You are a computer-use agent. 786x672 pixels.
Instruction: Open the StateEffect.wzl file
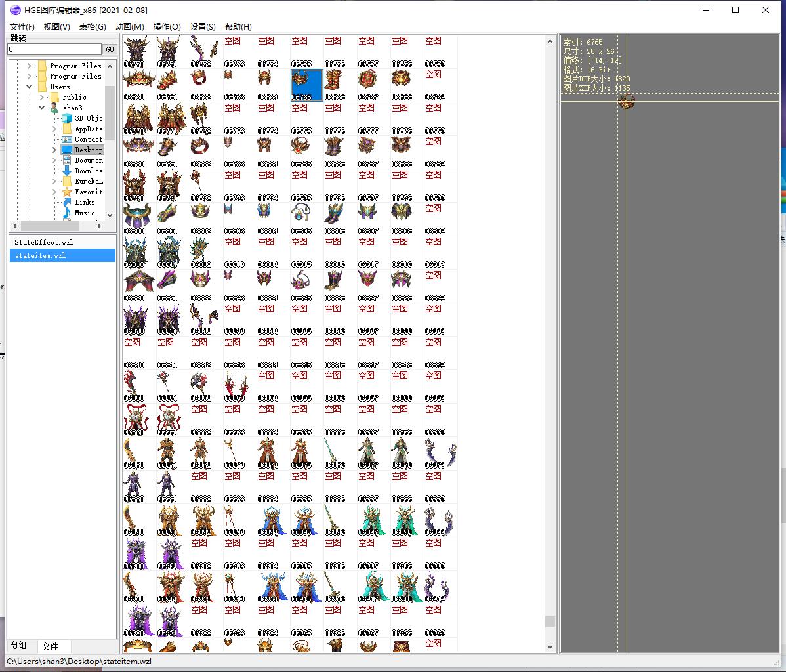63,242
